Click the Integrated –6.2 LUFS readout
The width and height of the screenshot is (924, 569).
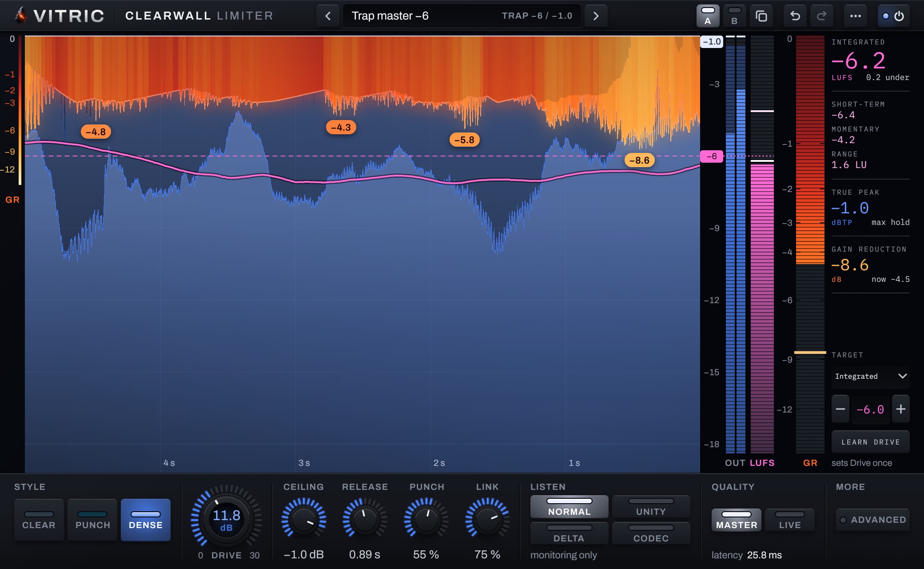(858, 60)
